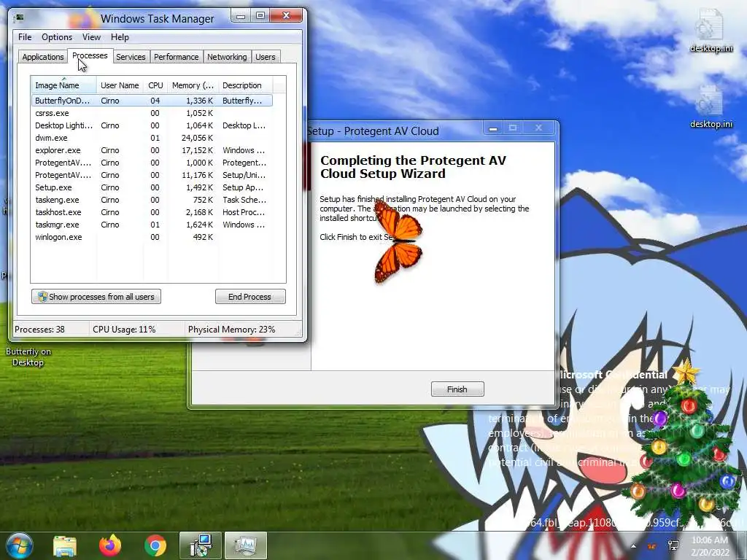The height and width of the screenshot is (560, 747).
Task: Select the Setup.exe process
Action: coord(152,187)
